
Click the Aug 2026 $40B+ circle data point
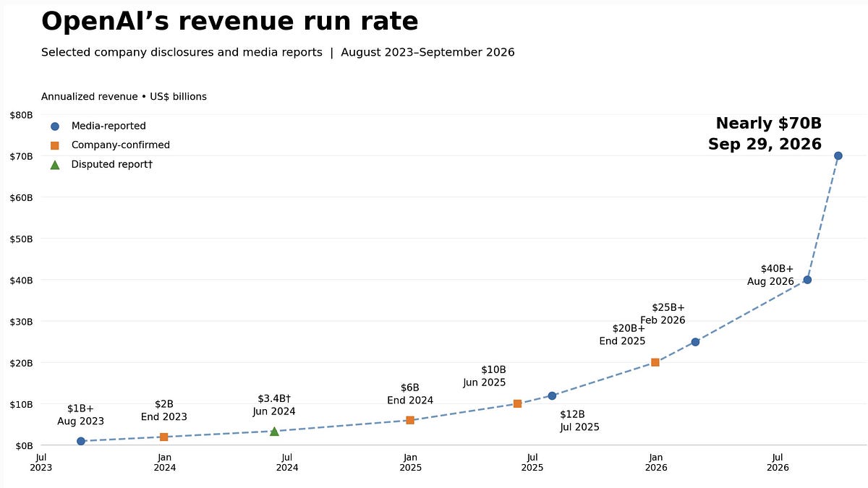pyautogui.click(x=807, y=280)
